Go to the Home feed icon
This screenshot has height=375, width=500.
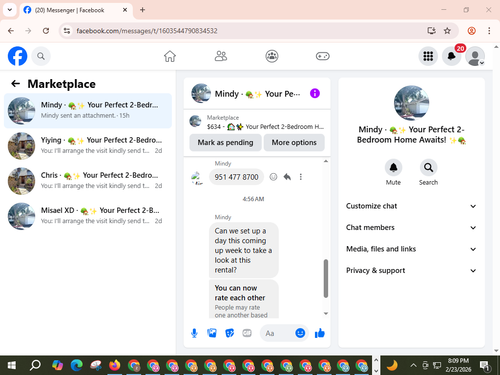click(x=170, y=56)
